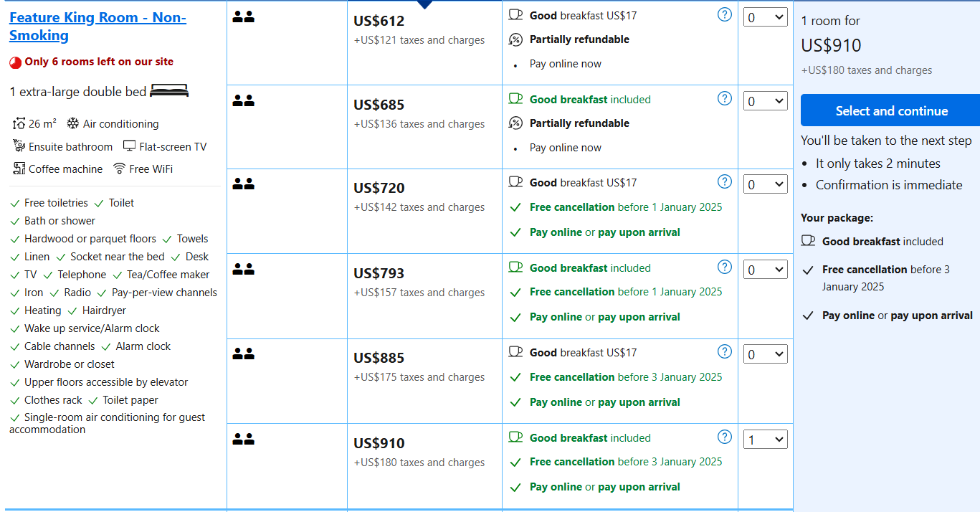Open room quantity dropdown for US$685 rate
This screenshot has width=980, height=512.
[766, 101]
